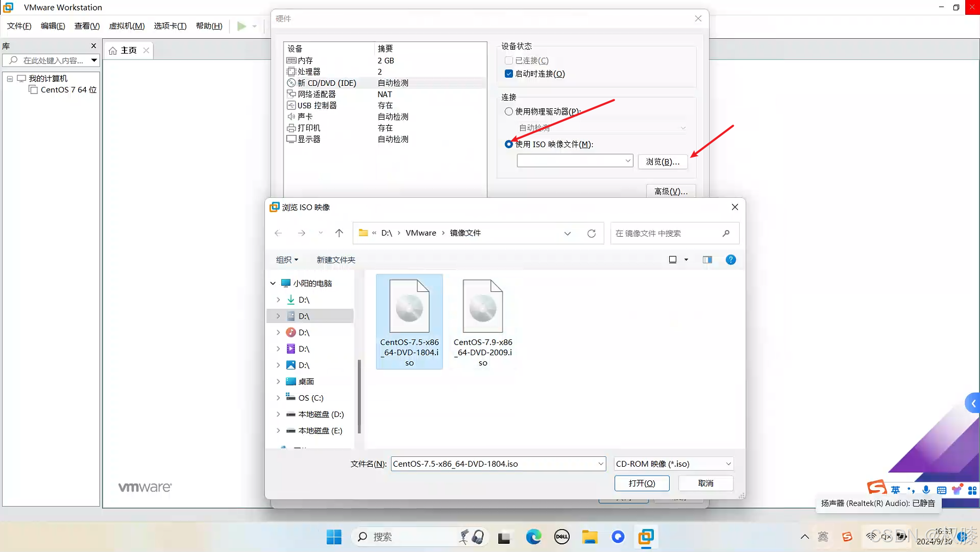Select the 内存 device row
This screenshot has height=552, width=980.
click(385, 61)
